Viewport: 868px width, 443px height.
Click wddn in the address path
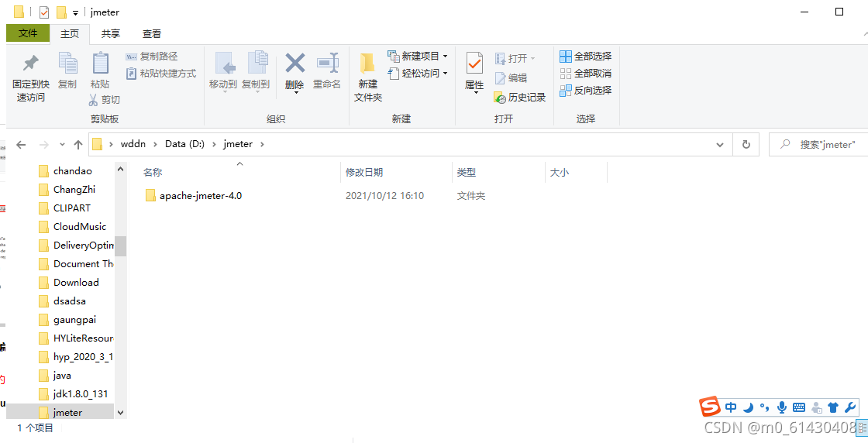tap(133, 144)
